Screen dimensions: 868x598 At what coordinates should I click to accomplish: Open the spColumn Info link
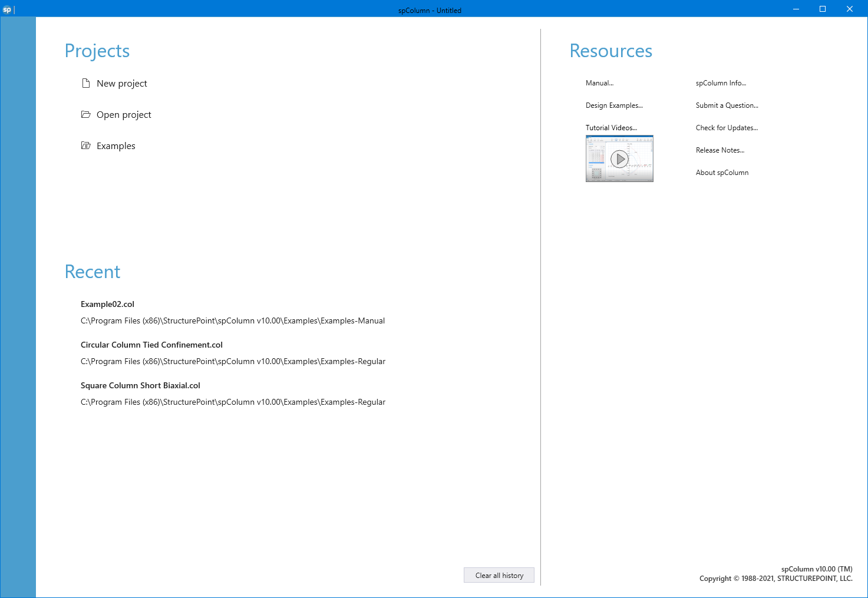click(721, 83)
